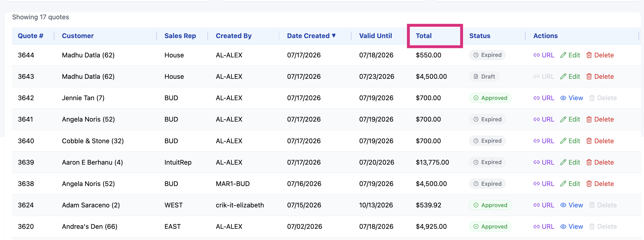Click the eye View icon for quote 3624
This screenshot has height=240, width=644.
563,205
